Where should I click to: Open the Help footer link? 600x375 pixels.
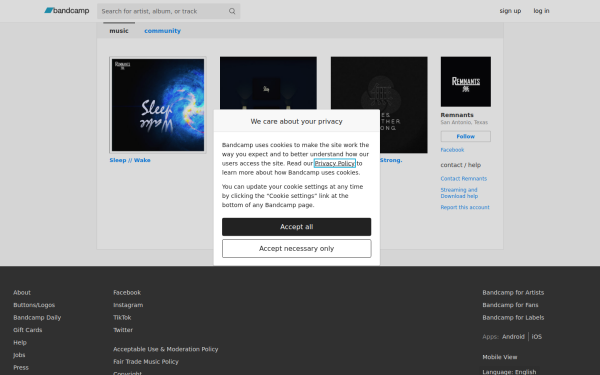[20, 342]
